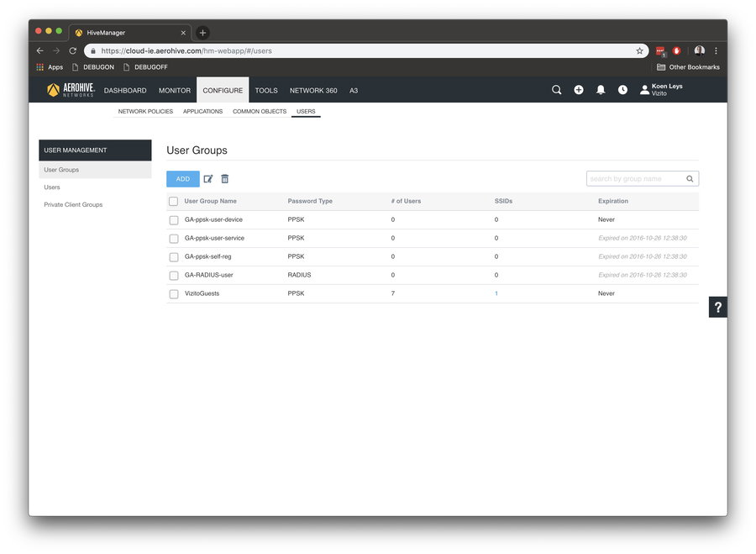Open the Other Bookmarks folder
This screenshot has height=554, width=756.
pyautogui.click(x=688, y=67)
